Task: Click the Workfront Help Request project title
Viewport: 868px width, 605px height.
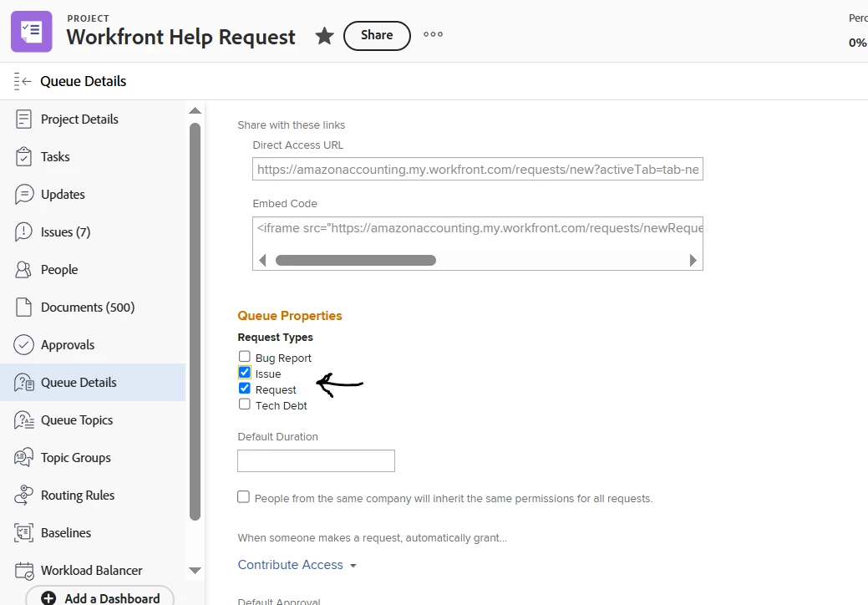Action: pyautogui.click(x=181, y=37)
